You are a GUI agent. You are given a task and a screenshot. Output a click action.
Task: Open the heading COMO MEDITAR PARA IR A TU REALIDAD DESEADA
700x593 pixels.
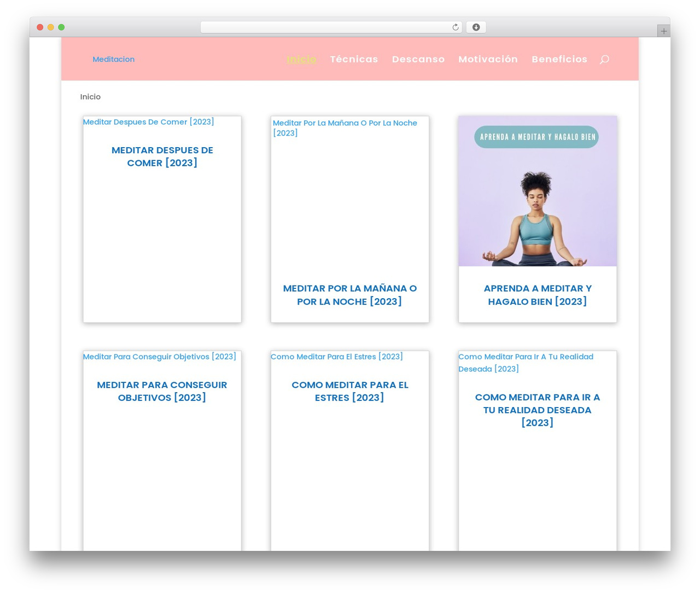[x=538, y=410]
